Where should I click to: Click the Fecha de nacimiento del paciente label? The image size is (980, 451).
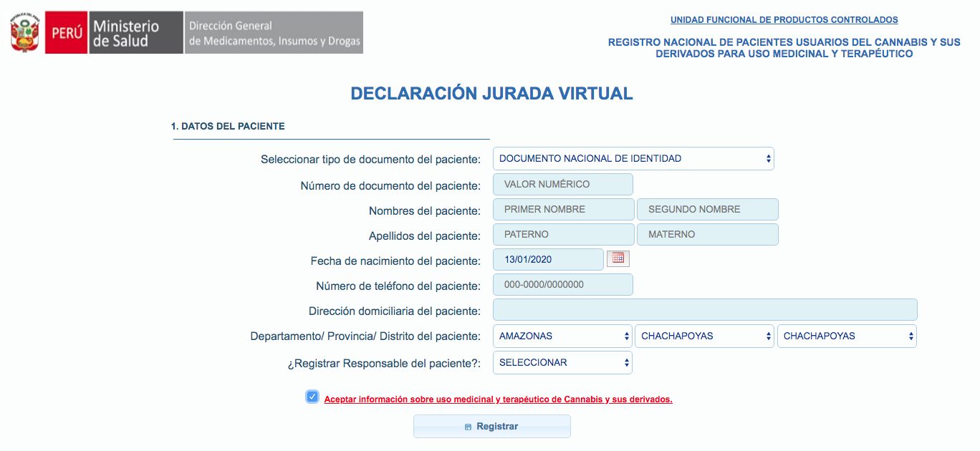(395, 261)
